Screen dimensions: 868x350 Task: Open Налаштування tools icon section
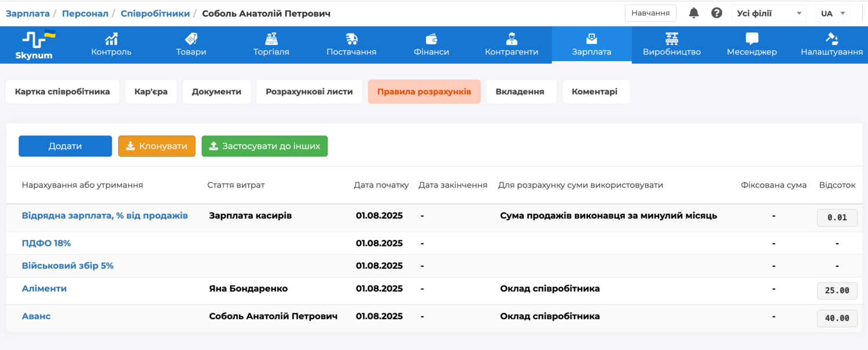832,39
